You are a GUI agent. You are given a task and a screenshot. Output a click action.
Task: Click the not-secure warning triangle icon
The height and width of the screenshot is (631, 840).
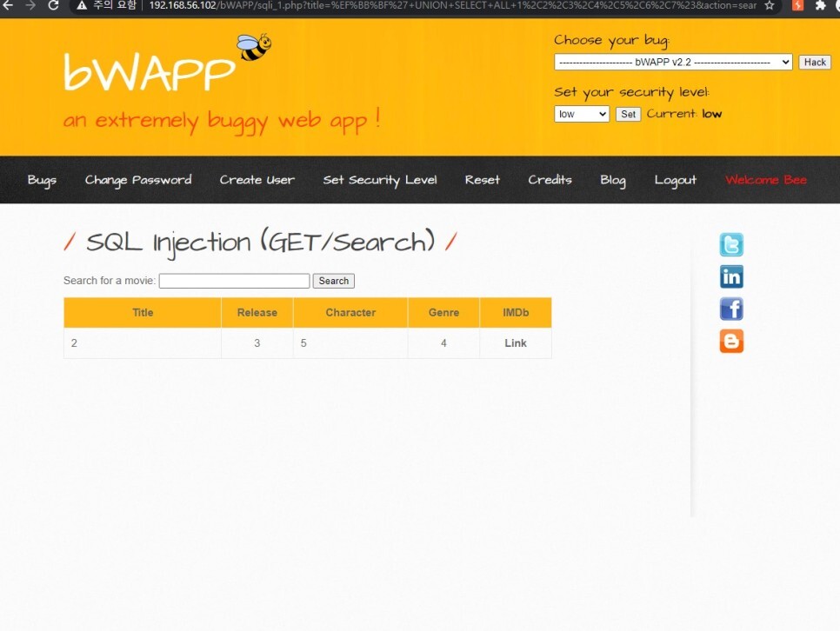[82, 6]
